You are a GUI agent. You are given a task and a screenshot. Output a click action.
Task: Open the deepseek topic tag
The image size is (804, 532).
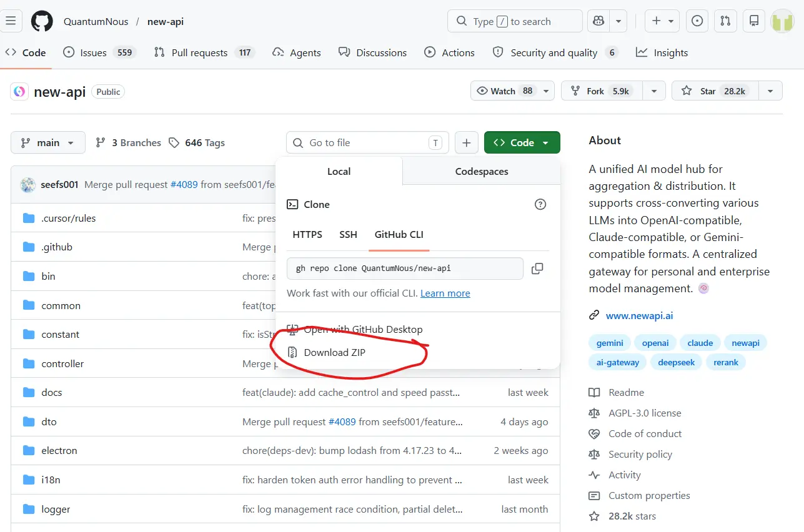(677, 362)
